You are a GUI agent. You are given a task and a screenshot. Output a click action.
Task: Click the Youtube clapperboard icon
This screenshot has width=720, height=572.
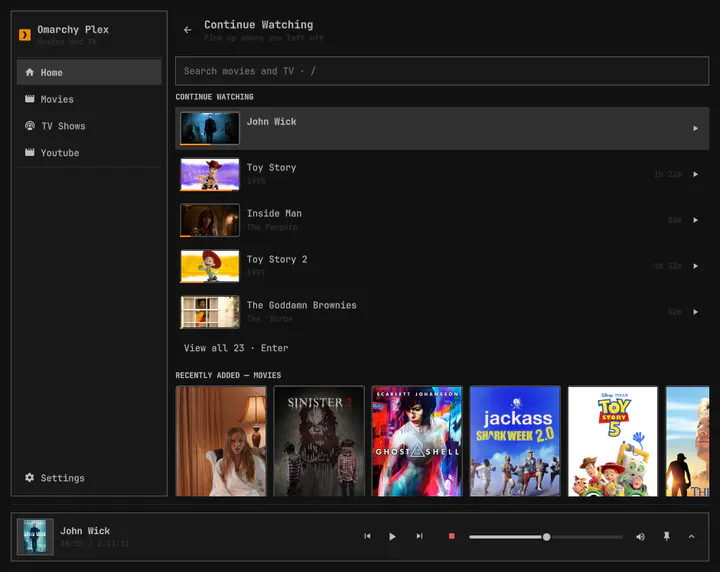point(30,152)
